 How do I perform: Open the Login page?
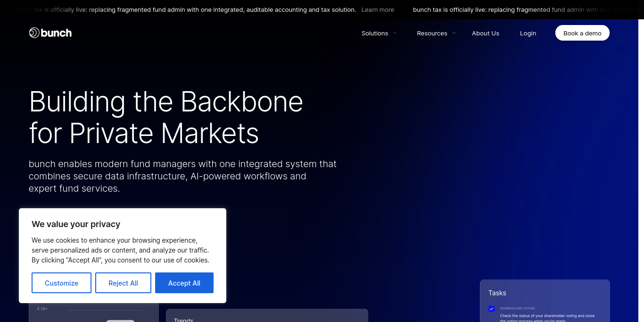tap(528, 33)
